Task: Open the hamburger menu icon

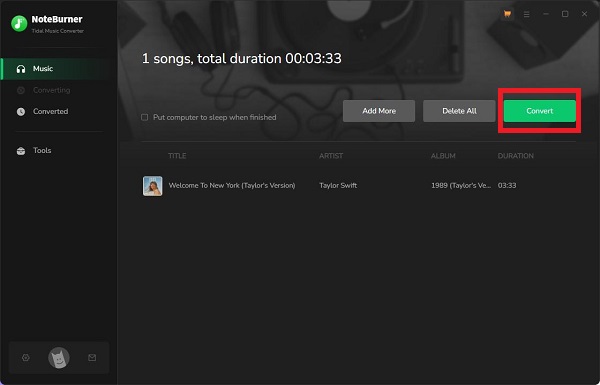Action: click(527, 14)
